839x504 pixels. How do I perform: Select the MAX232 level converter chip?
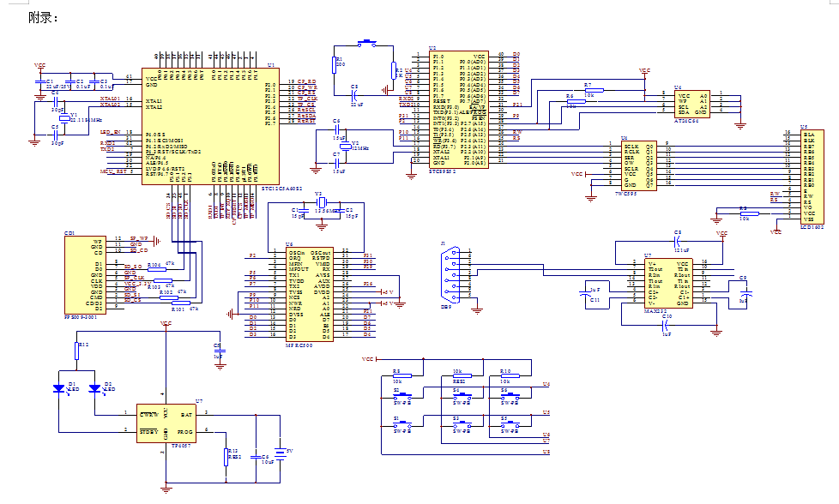[668, 283]
